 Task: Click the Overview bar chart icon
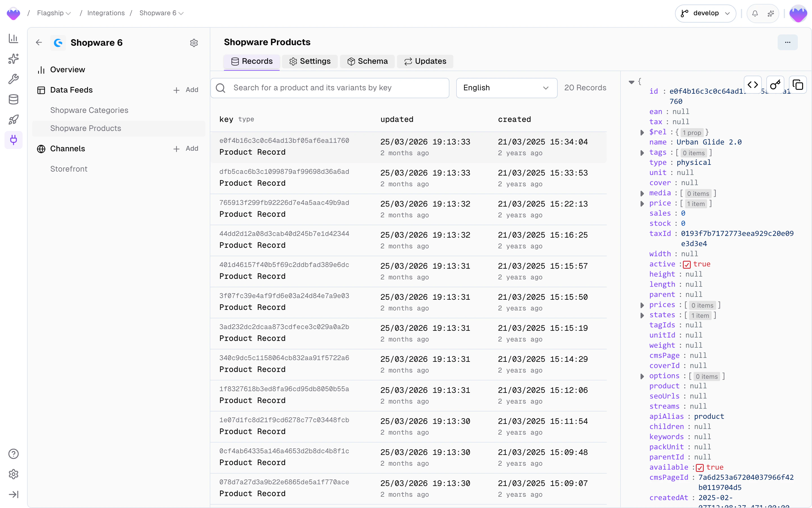coord(41,70)
